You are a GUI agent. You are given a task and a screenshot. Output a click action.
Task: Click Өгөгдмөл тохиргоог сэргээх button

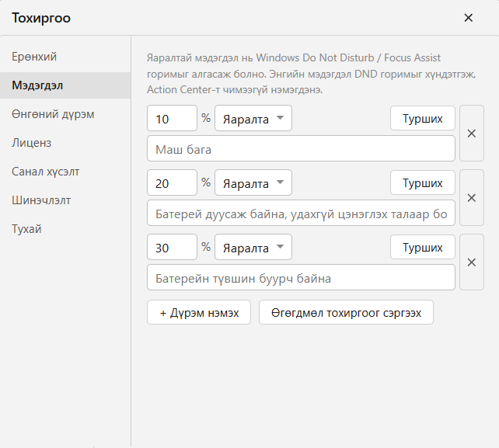[x=346, y=312]
